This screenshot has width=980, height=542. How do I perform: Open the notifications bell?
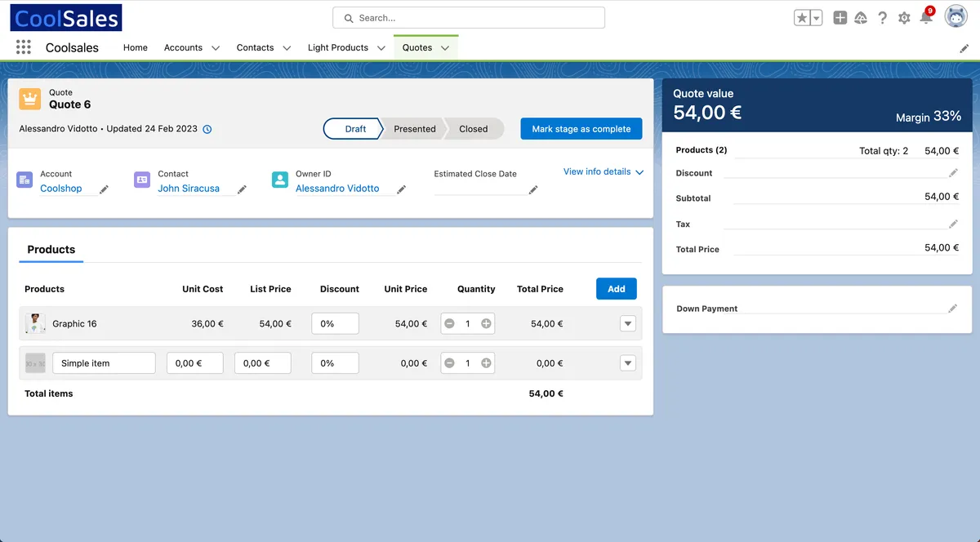pos(926,17)
